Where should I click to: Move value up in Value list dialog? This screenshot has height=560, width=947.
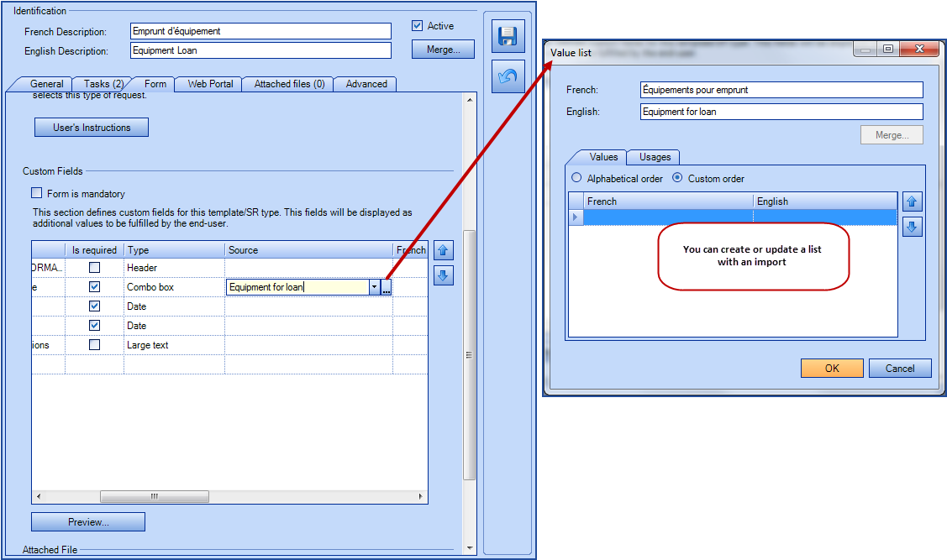point(912,201)
